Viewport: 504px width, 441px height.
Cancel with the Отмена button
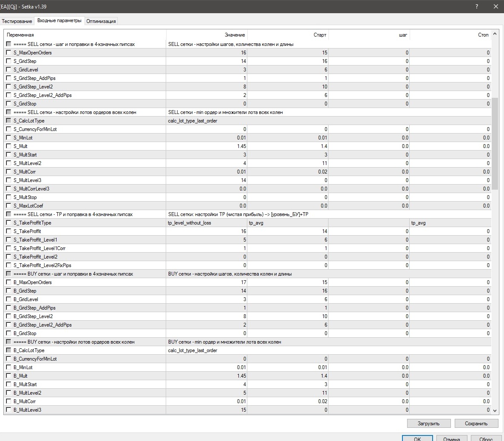click(451, 438)
